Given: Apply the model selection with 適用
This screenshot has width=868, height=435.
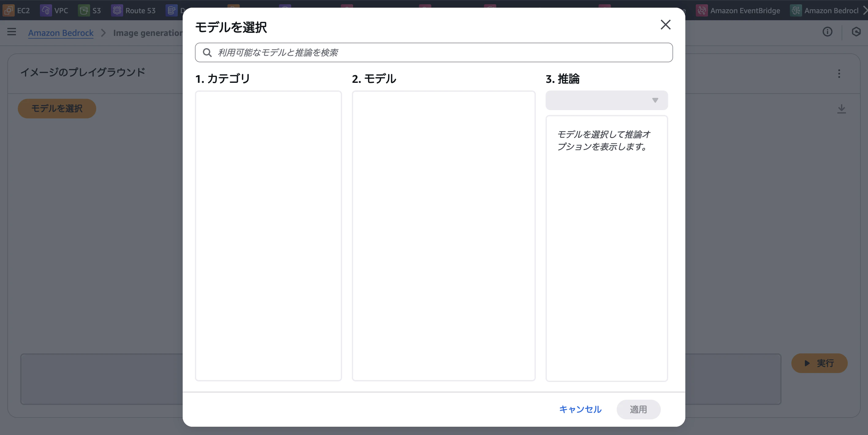Looking at the screenshot, I should tap(638, 410).
